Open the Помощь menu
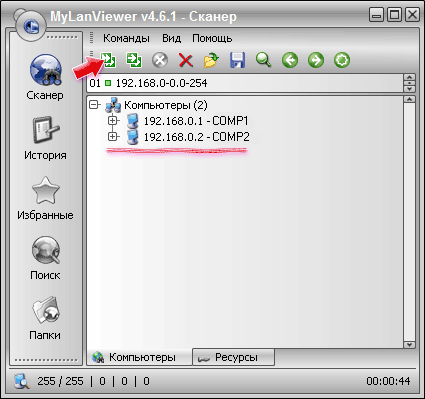Screen dimensions: 425x399 tap(212, 38)
